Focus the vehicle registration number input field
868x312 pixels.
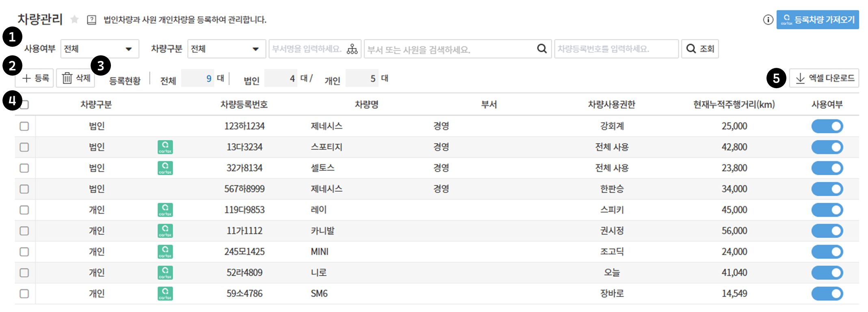click(x=616, y=49)
